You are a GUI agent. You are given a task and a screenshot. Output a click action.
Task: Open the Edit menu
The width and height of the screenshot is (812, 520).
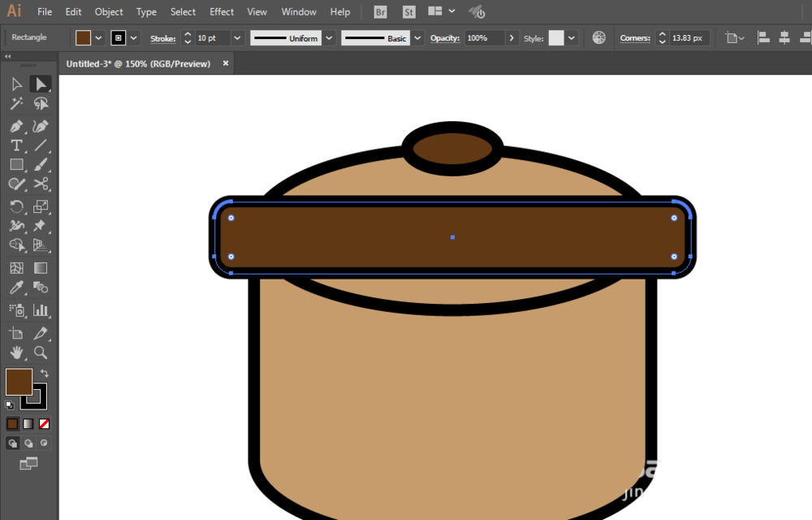click(x=73, y=12)
